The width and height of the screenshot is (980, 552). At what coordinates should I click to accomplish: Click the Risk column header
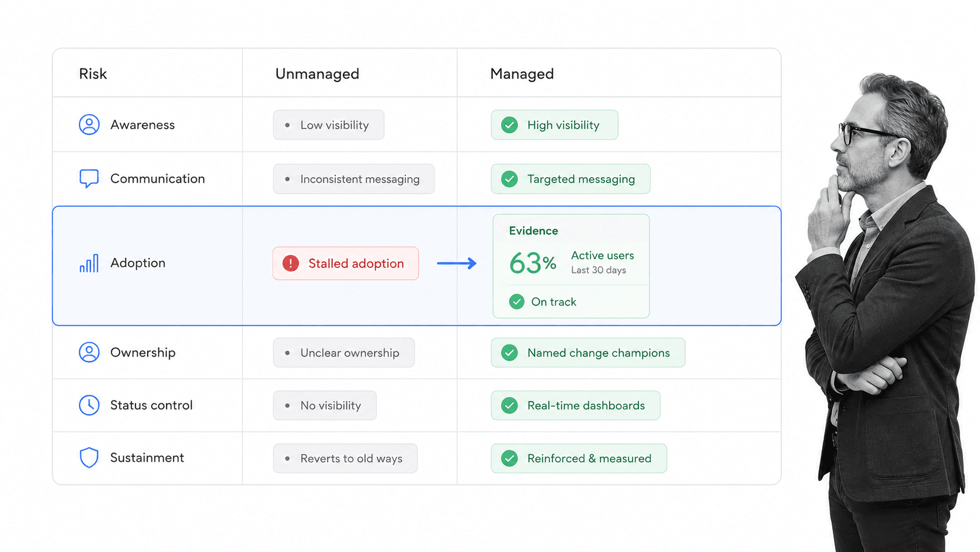(93, 74)
